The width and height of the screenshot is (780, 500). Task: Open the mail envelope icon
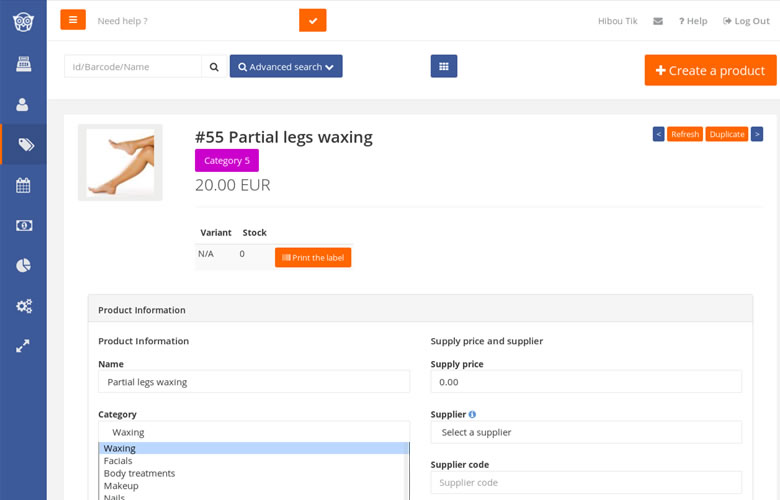tap(658, 21)
